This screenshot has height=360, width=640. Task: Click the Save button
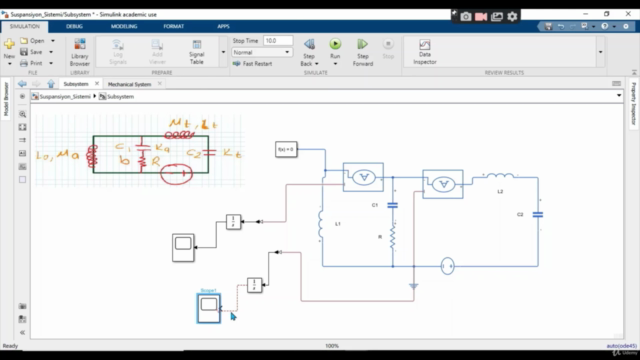[31, 52]
